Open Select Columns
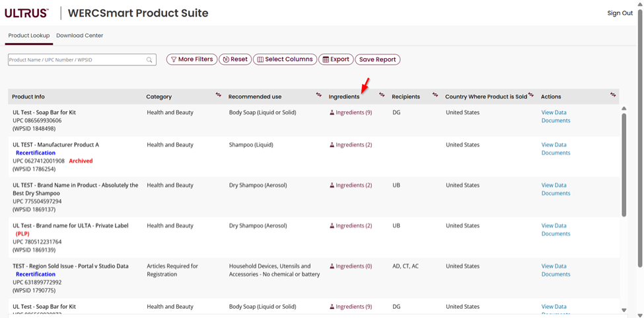Viewport: 644px width, 318px height. coord(285,60)
